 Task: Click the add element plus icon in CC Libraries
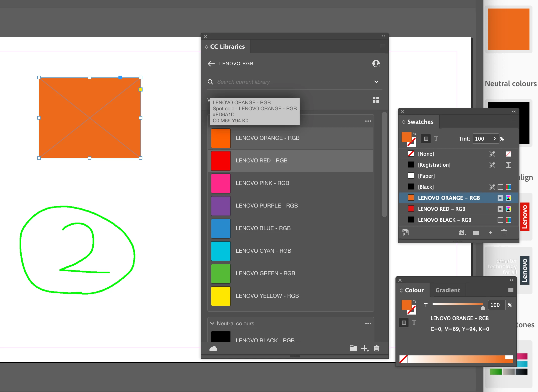364,348
